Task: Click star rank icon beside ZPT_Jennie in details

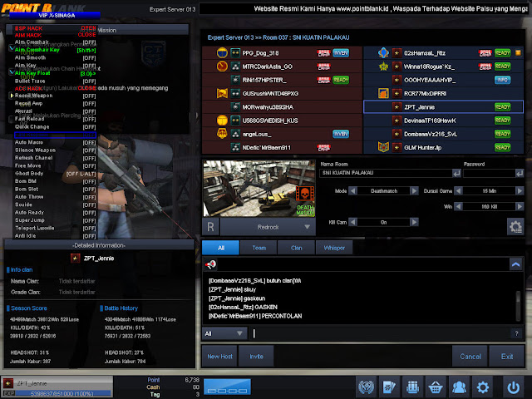Action: (x=75, y=259)
